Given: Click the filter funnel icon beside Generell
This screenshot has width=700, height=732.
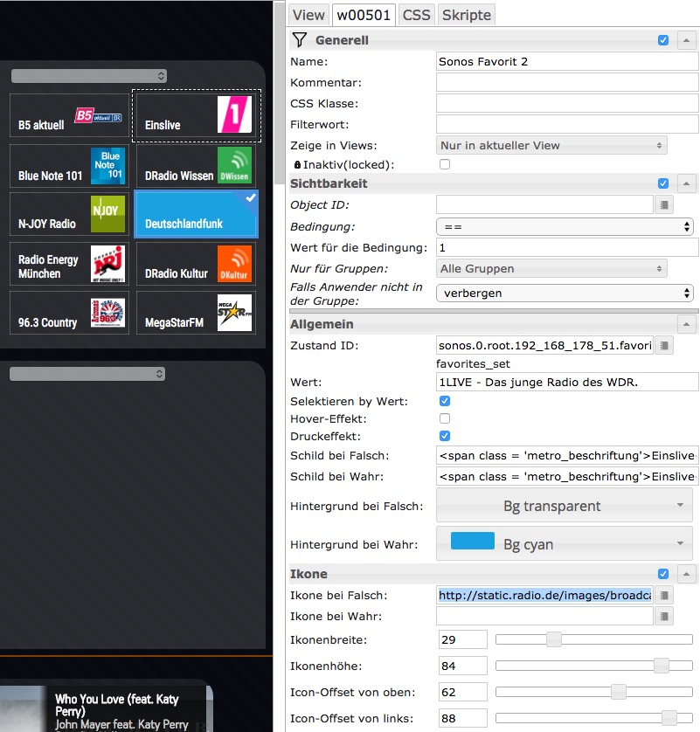Looking at the screenshot, I should [300, 40].
